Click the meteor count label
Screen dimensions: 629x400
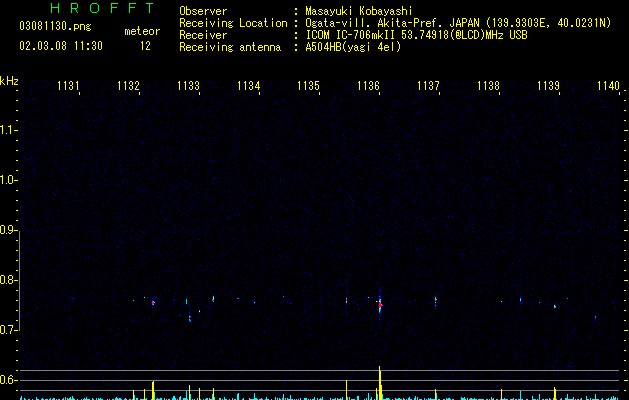click(x=142, y=31)
